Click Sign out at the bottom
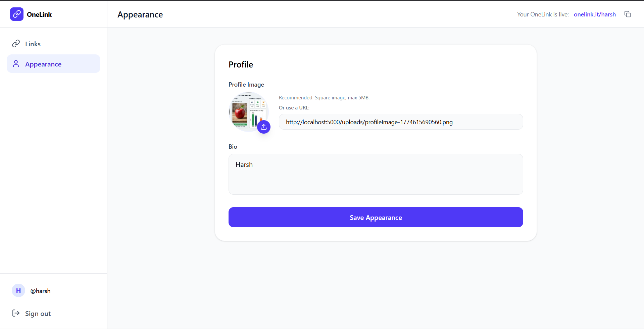Screen dimensions: 644x329 tap(38, 313)
